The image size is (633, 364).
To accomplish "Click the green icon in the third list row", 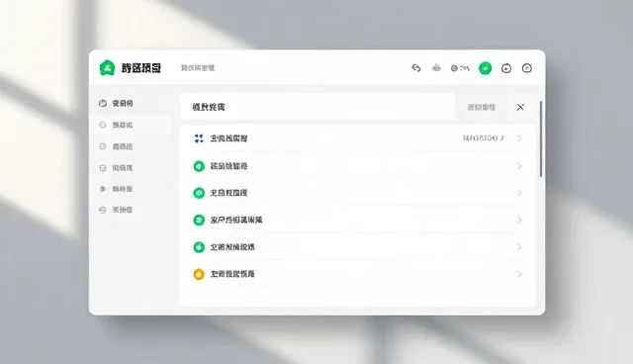I will click(x=199, y=193).
